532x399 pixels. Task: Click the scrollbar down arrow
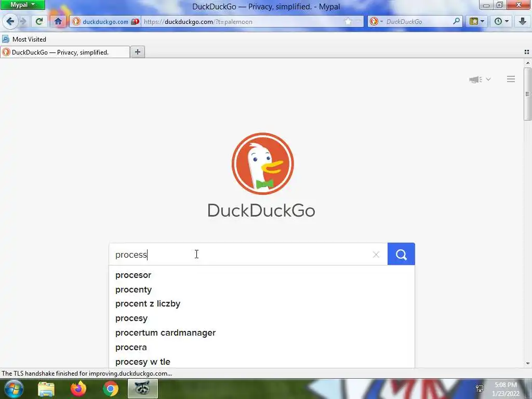coord(528,363)
